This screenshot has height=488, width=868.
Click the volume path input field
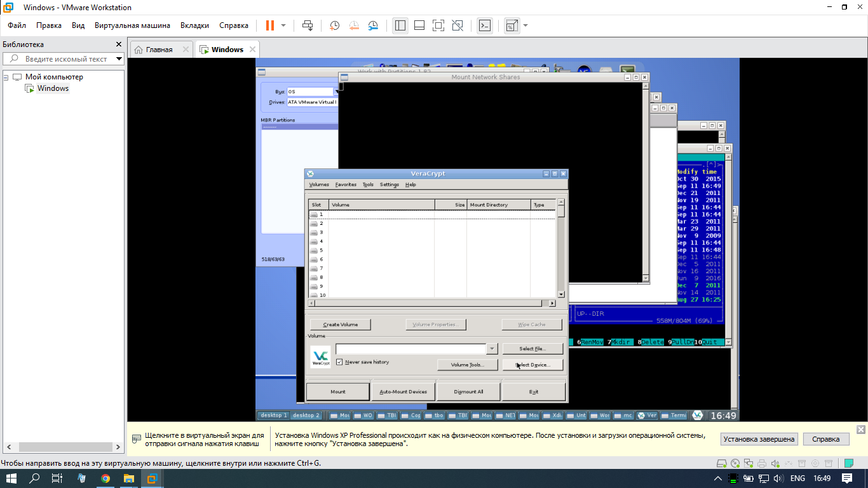click(410, 349)
